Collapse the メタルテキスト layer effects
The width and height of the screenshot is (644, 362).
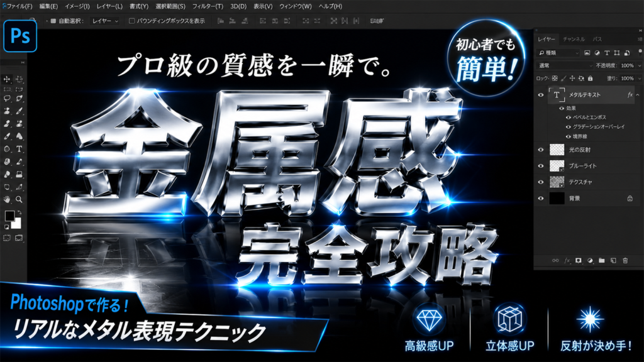638,95
